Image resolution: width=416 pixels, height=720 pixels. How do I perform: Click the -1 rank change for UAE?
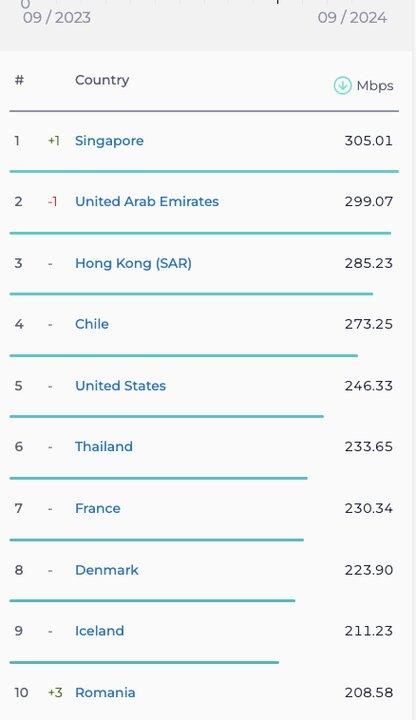[x=53, y=202]
